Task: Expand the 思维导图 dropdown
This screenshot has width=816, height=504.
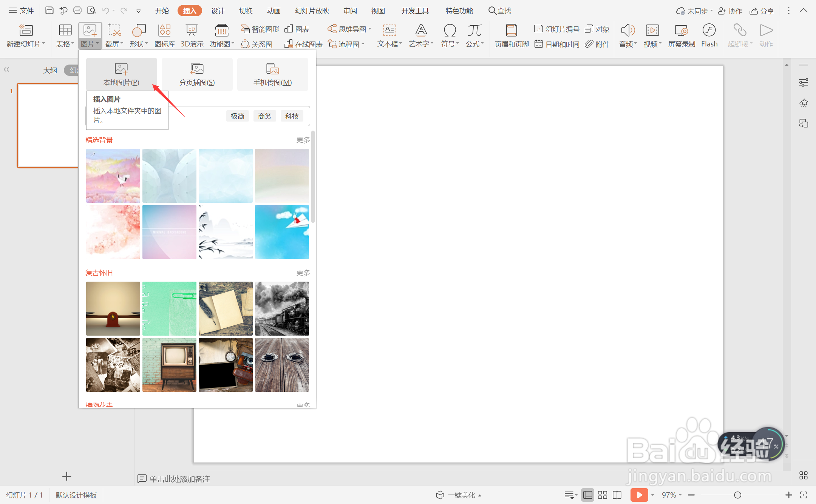Action: [370, 29]
